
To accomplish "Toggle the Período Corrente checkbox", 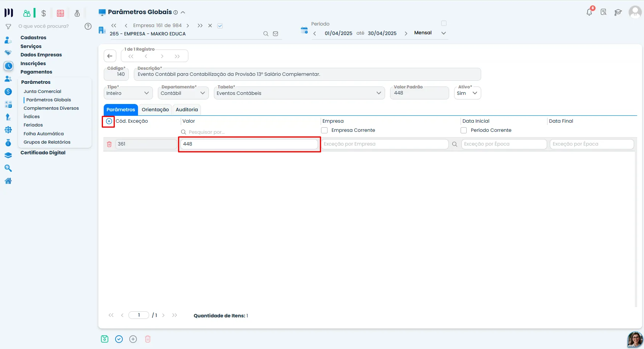I will [464, 130].
